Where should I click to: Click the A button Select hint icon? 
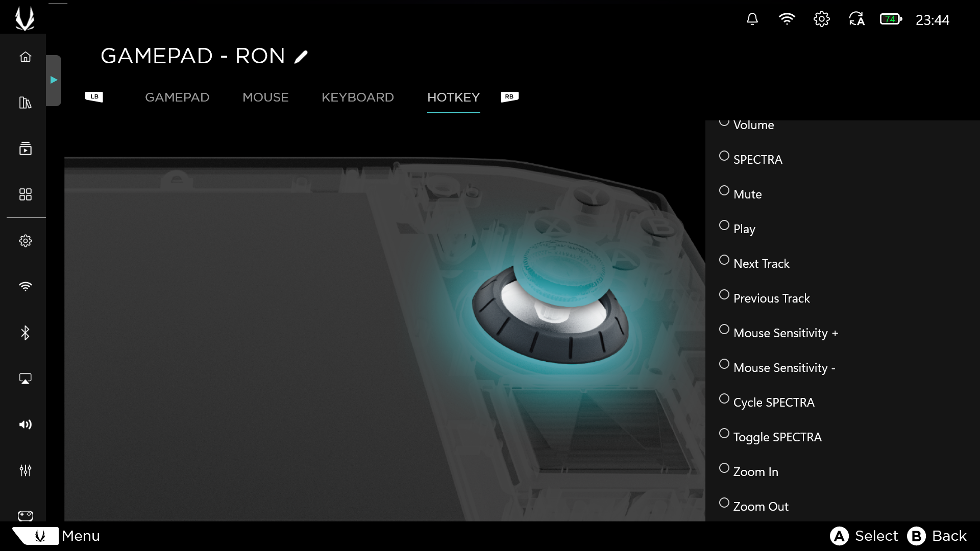pos(839,536)
